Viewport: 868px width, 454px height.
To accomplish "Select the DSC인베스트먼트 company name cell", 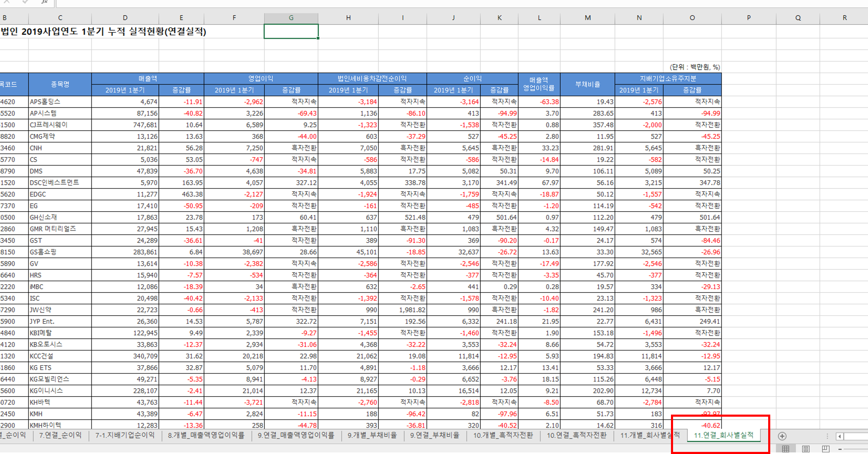I will [x=60, y=182].
